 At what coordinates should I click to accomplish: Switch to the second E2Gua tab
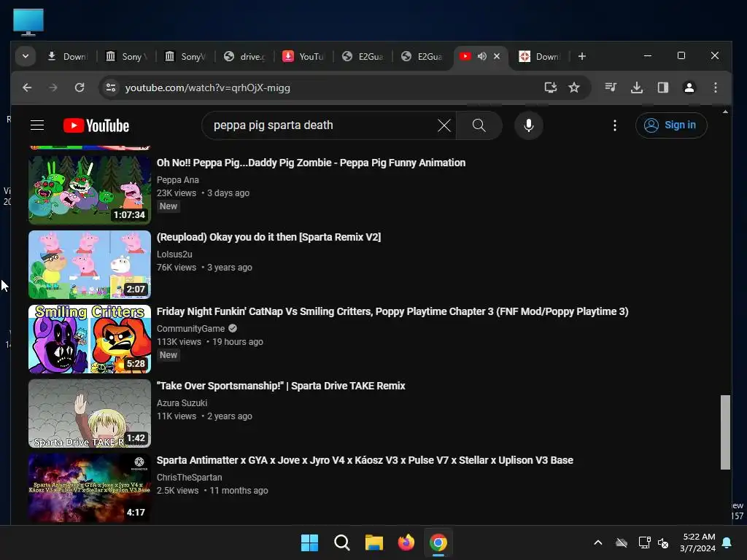tap(422, 57)
